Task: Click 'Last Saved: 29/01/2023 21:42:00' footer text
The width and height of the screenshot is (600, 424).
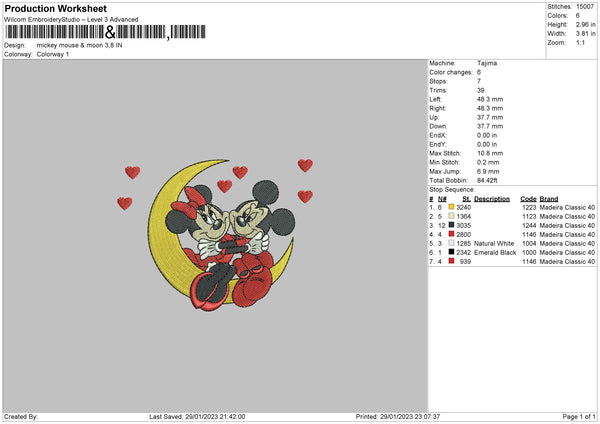Action: 197,417
